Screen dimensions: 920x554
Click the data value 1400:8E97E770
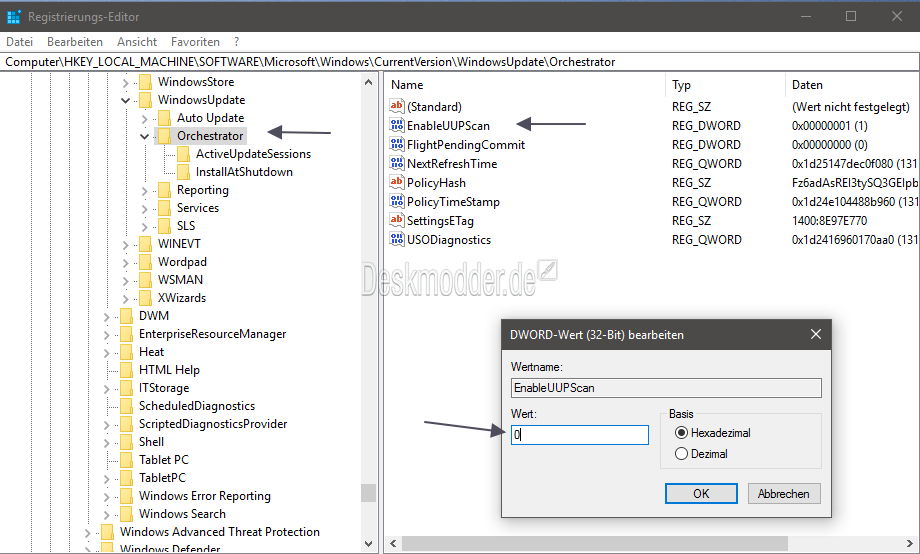(x=829, y=221)
